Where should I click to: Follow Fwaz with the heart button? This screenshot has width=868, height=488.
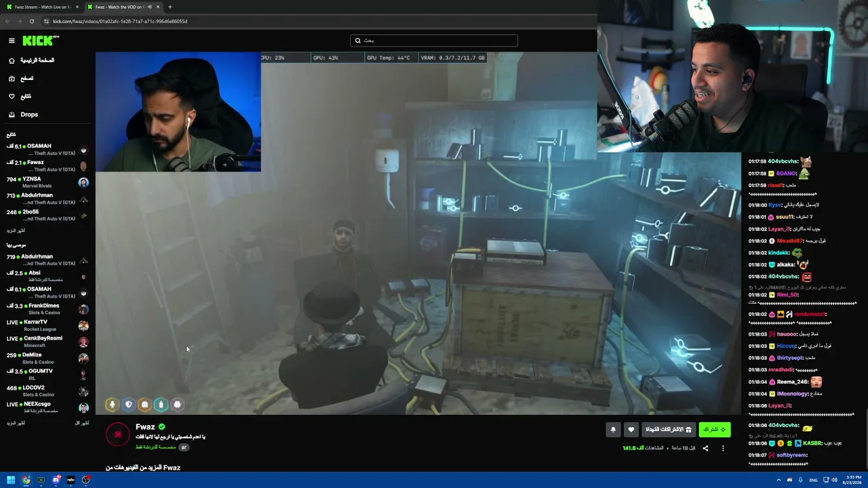pyautogui.click(x=631, y=430)
